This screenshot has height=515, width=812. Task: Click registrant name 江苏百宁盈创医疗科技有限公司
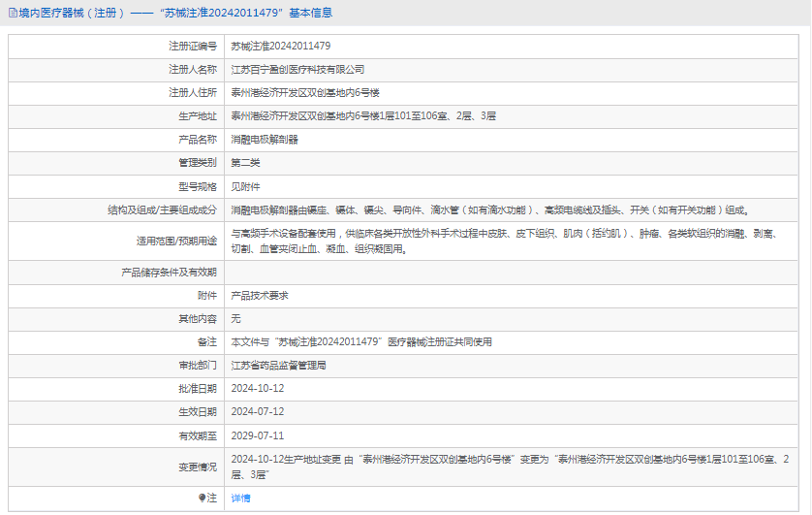click(x=297, y=70)
